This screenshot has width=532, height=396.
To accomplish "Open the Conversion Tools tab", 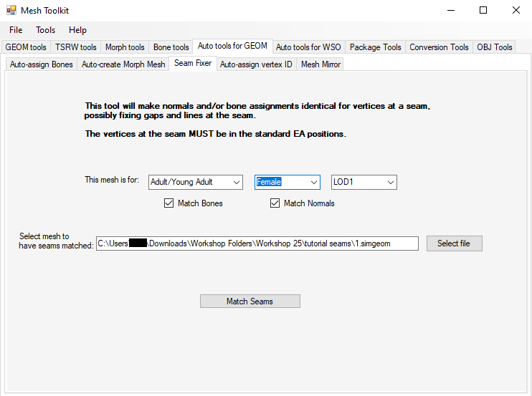I will pos(439,47).
